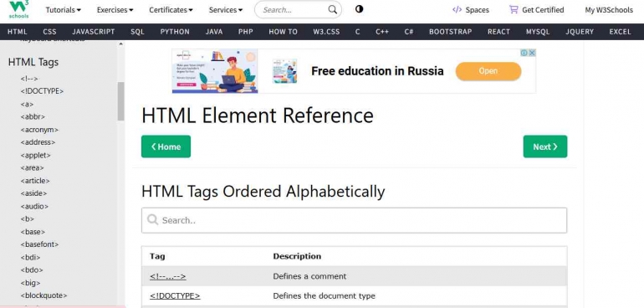
Task: Click the W3Schools logo
Action: pos(19,9)
